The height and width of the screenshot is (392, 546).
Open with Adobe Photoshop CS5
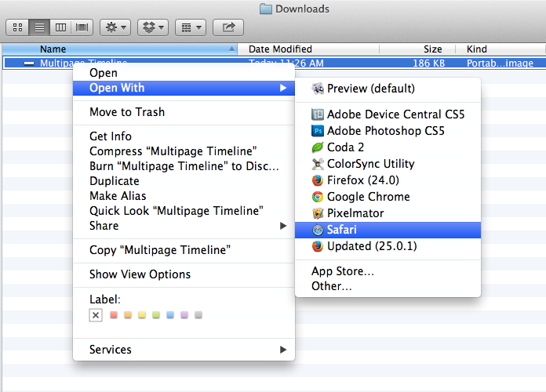[388, 131]
